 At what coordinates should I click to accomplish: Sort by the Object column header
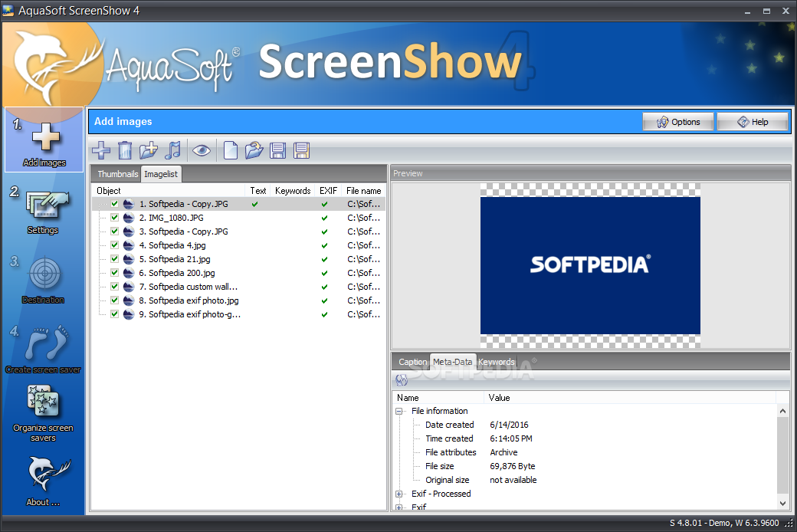(x=169, y=191)
